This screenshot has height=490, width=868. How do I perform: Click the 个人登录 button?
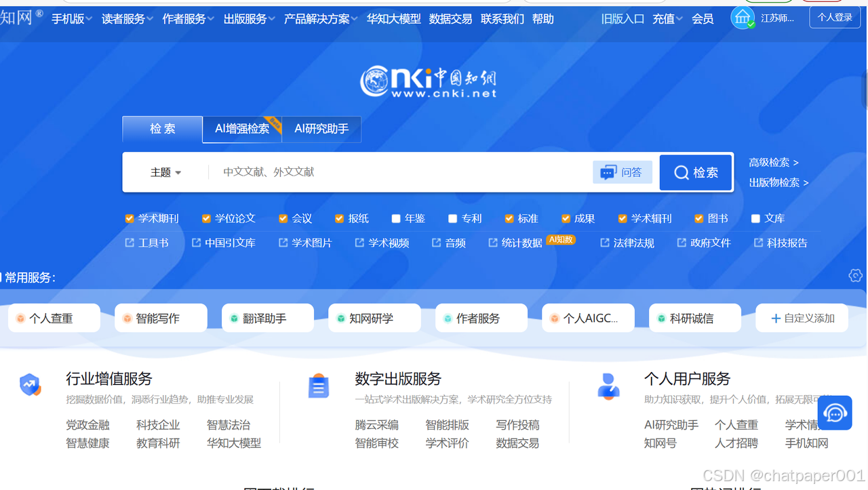coord(835,18)
